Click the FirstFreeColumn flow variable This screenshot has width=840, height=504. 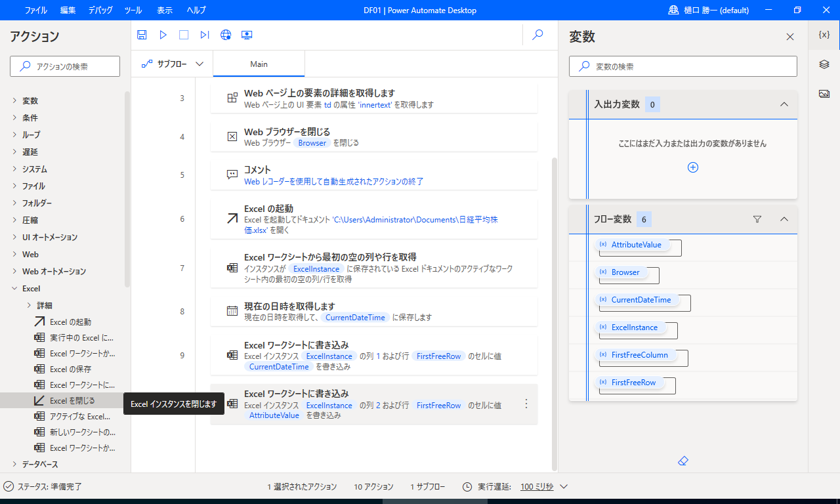[x=635, y=355]
